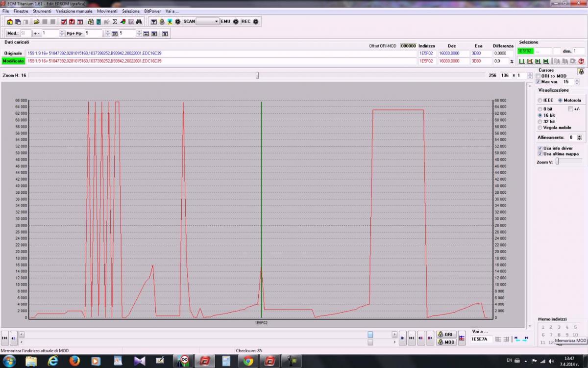The image size is (588, 368).
Task: Select the 16 bit radio option
Action: (539, 115)
